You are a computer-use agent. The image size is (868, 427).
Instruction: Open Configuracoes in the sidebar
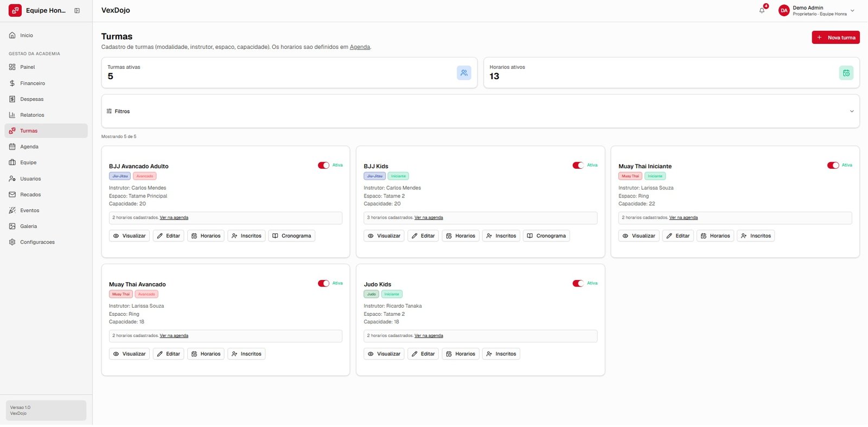[46, 242]
